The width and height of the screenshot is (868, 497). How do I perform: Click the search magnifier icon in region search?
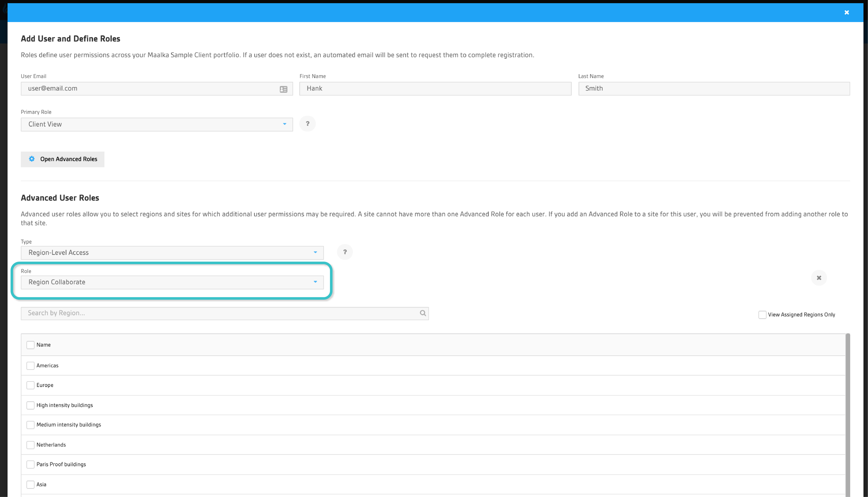423,313
